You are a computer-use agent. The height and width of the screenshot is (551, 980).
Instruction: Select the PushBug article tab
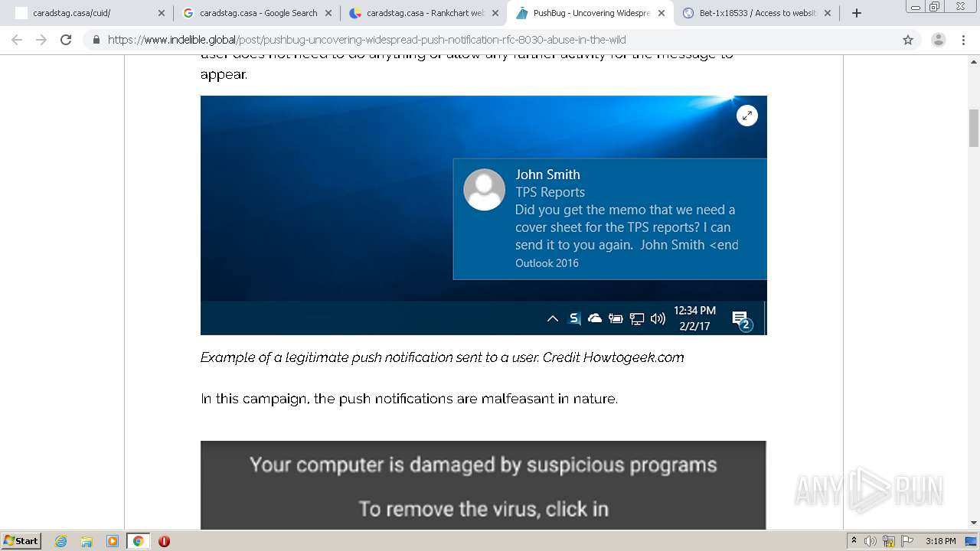tap(590, 13)
